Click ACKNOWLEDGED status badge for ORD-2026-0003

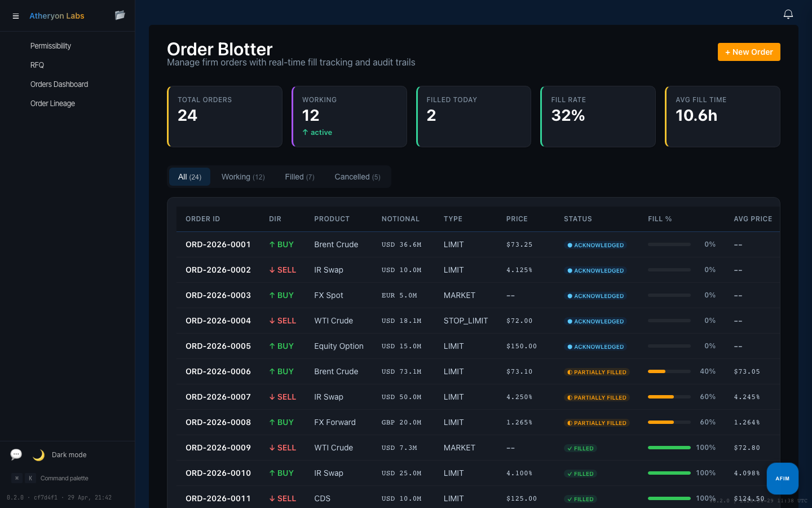pyautogui.click(x=595, y=296)
